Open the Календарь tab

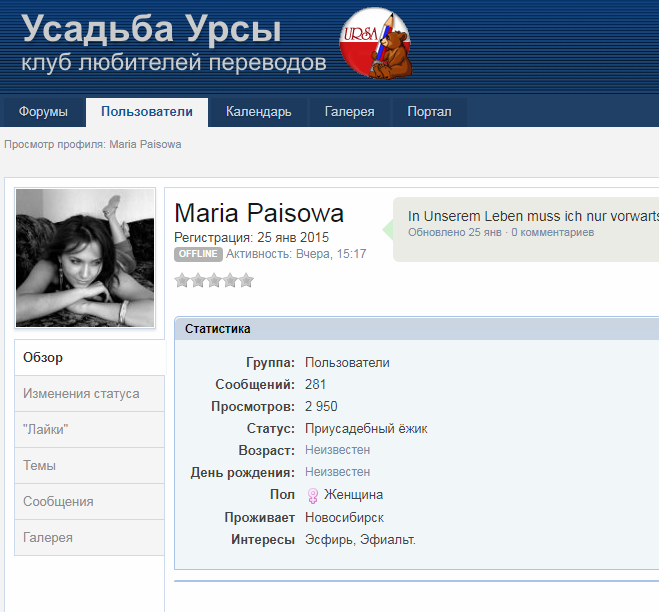coord(258,112)
